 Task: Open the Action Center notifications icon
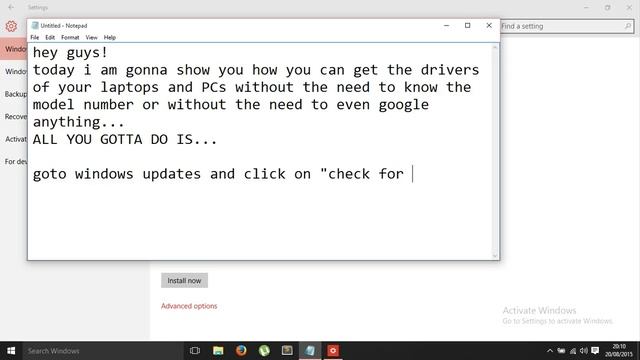pyautogui.click(x=595, y=351)
